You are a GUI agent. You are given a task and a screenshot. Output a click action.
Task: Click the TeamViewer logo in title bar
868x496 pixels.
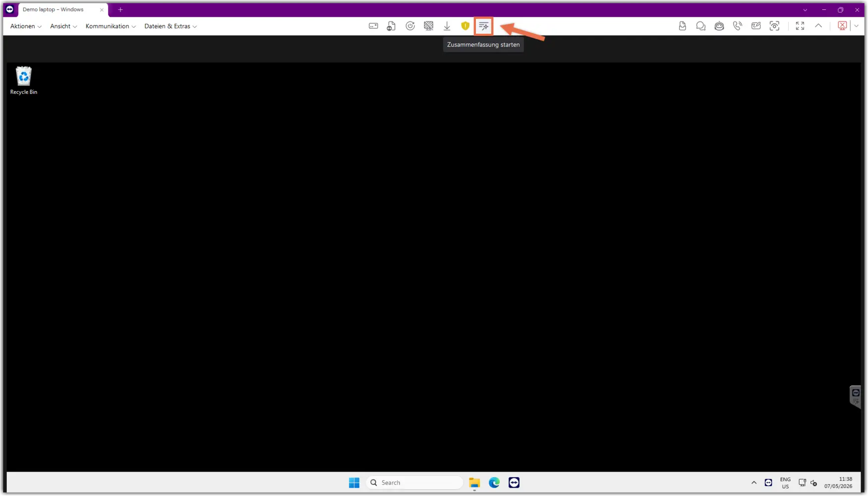tap(9, 9)
